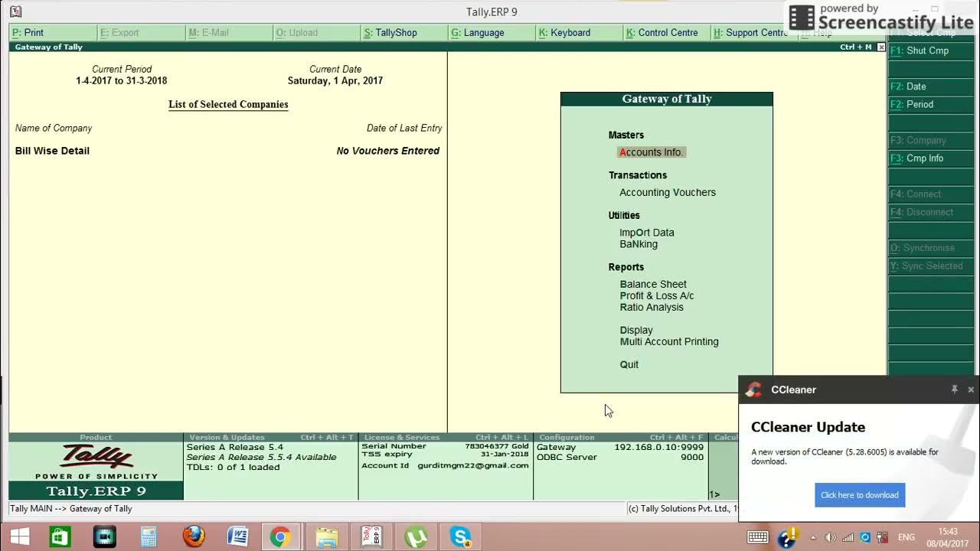Select Quit in Gateway of Tally

[629, 365]
